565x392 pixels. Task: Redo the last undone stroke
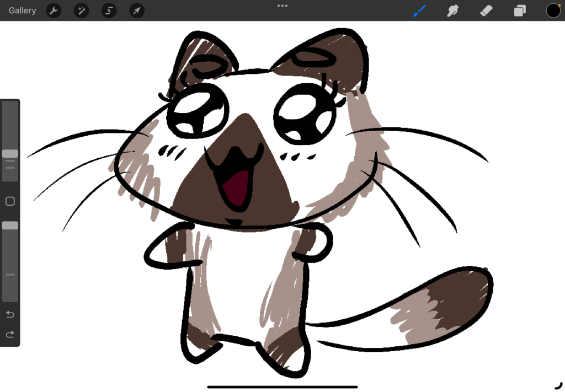(10, 334)
